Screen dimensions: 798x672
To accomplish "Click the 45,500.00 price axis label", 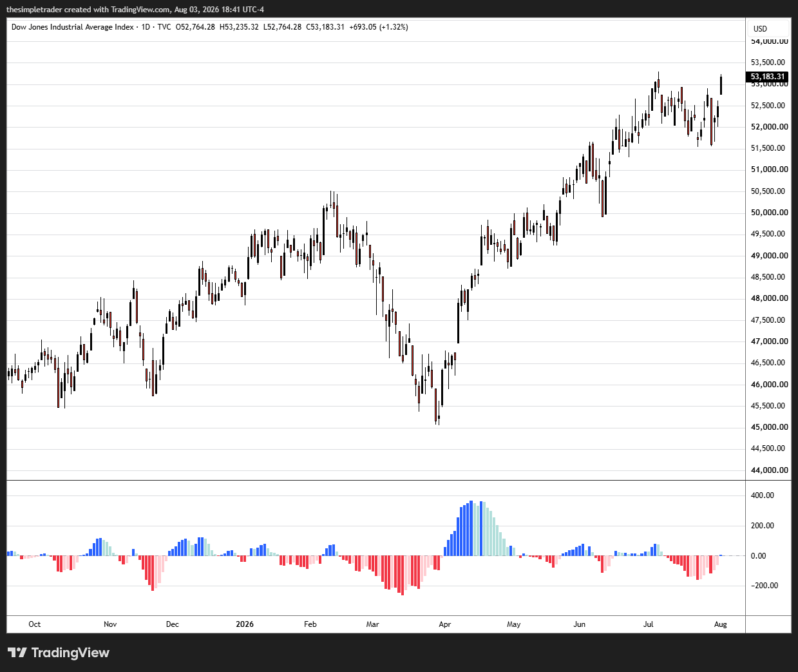I will (x=768, y=406).
